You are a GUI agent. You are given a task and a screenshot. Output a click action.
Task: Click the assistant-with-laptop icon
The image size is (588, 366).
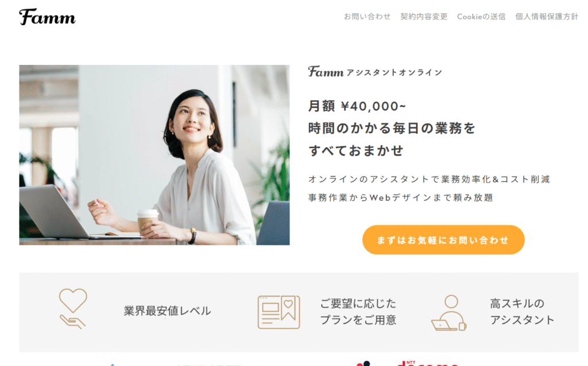pyautogui.click(x=449, y=313)
